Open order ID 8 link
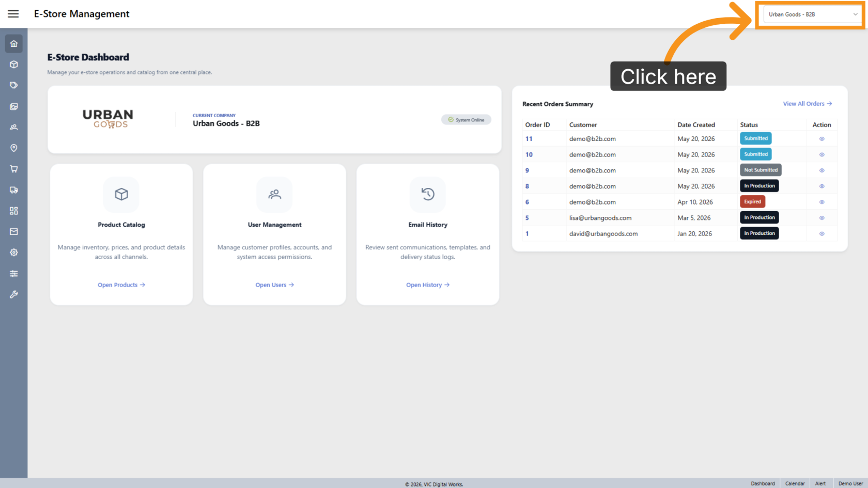 [527, 186]
